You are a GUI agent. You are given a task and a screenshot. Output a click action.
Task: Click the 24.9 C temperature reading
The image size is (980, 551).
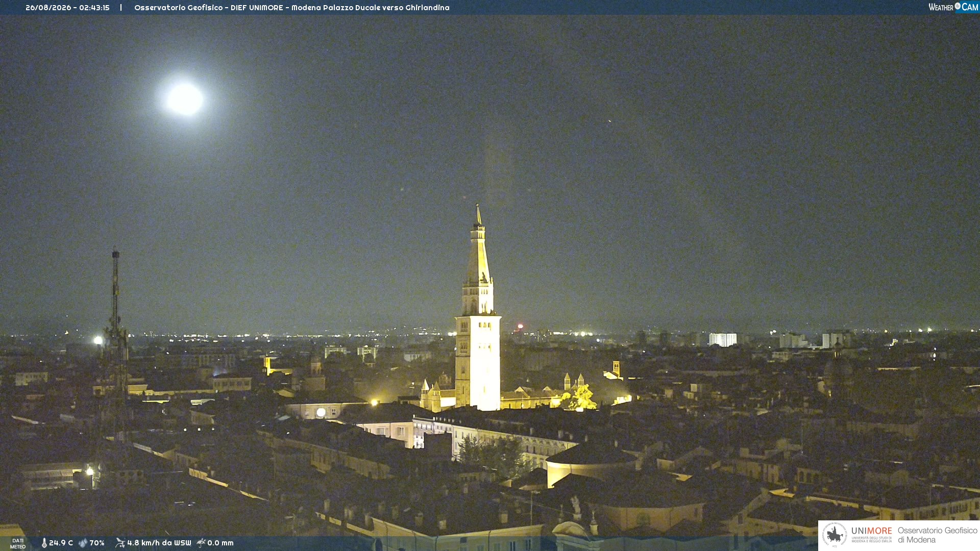(x=61, y=543)
